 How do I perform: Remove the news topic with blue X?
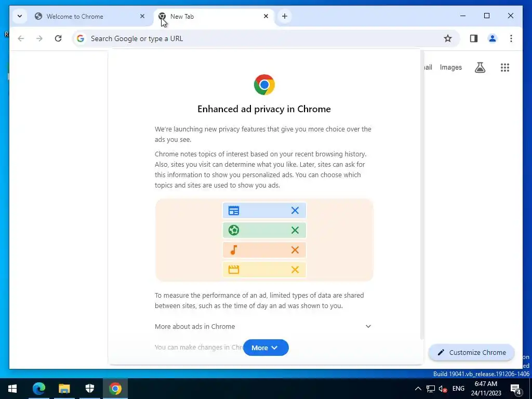click(295, 211)
